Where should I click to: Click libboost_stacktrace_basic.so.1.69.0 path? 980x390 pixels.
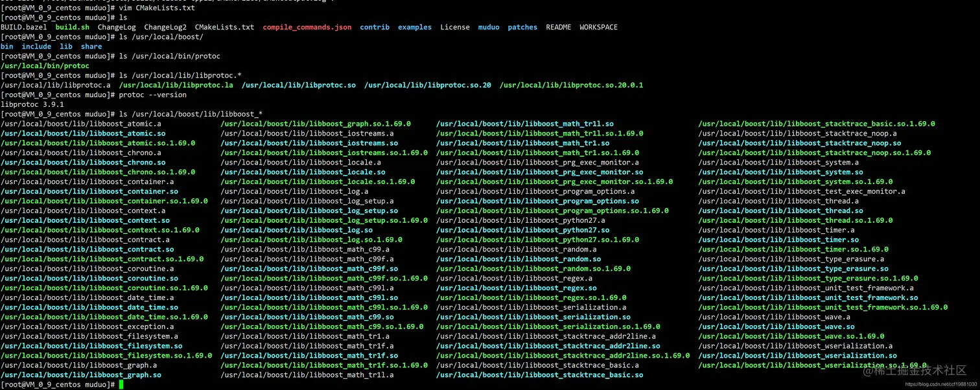pos(817,124)
